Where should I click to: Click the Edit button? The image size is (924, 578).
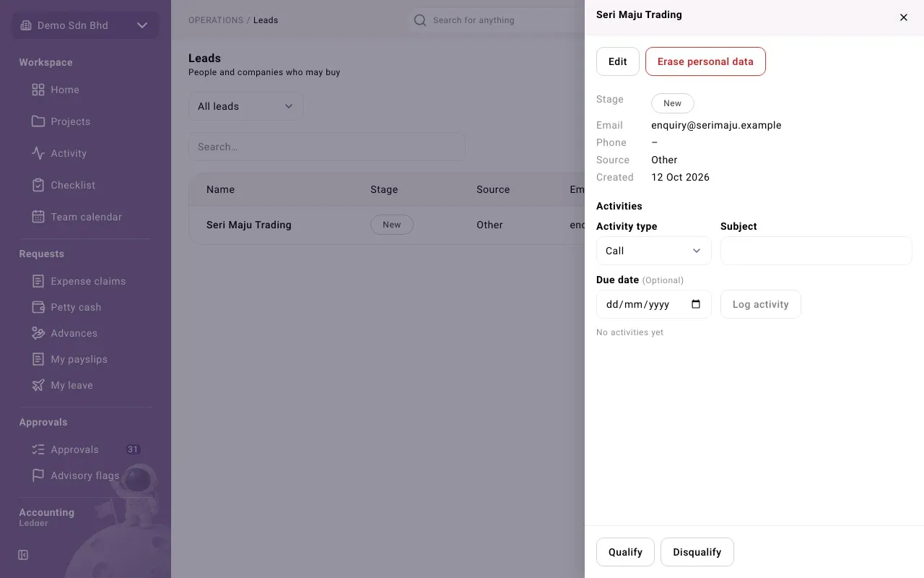tap(618, 61)
